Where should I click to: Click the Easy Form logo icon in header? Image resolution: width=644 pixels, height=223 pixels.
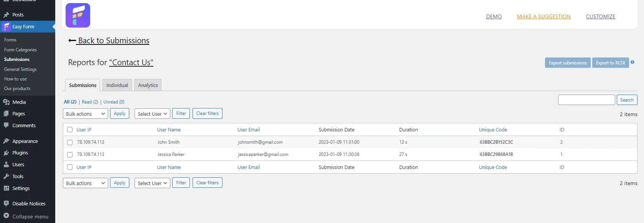pyautogui.click(x=78, y=15)
